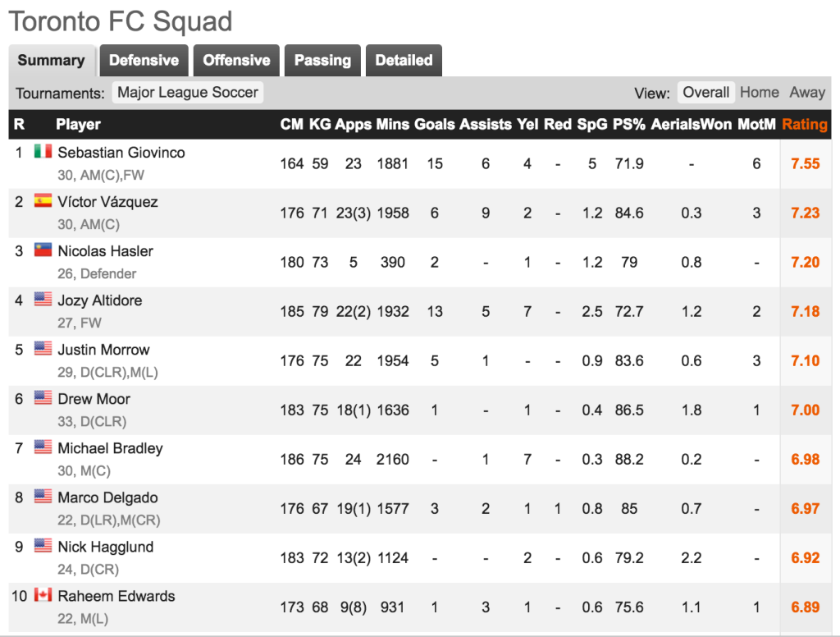Click the Italy flag icon beside Sebastian Giovinco
The width and height of the screenshot is (840, 637).
[x=43, y=152]
